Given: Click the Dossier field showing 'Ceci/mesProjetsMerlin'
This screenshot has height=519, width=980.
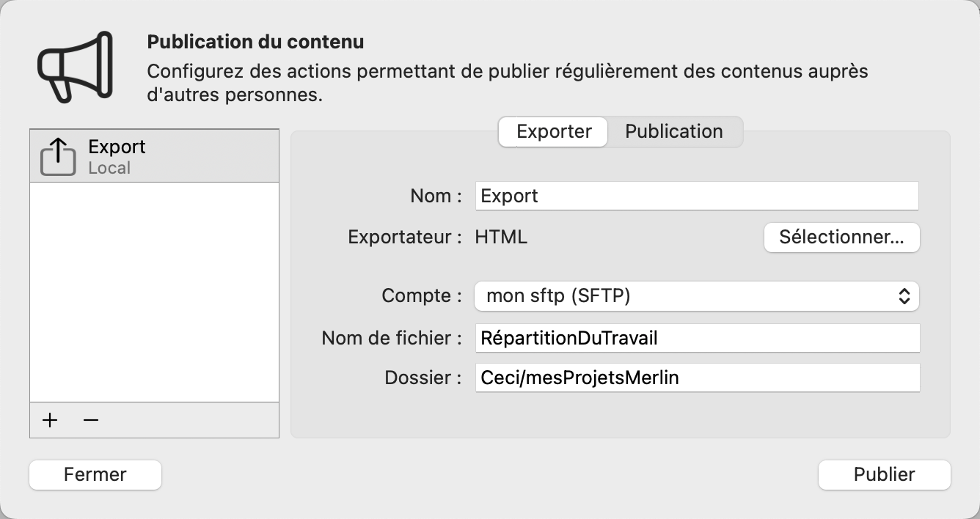Looking at the screenshot, I should point(697,377).
